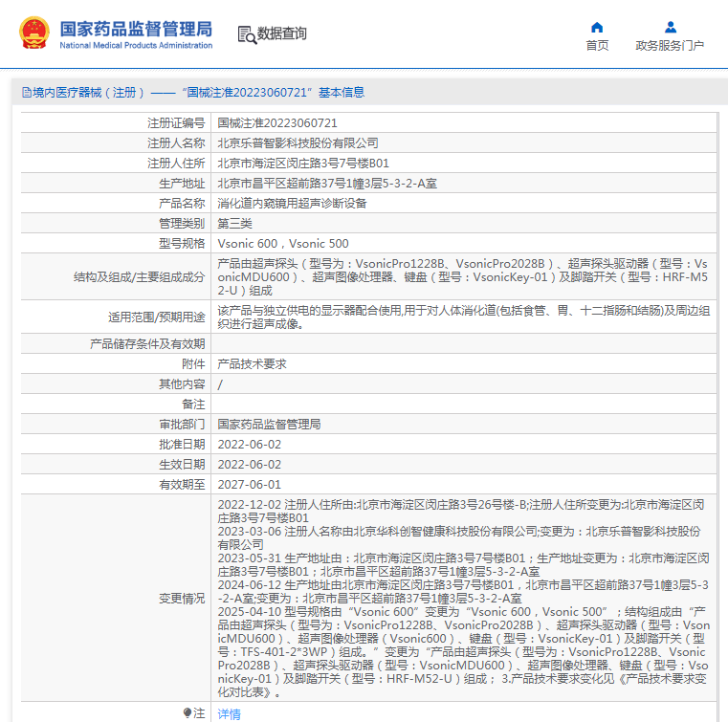Click the 其他内容 row label
The height and width of the screenshot is (722, 728).
[x=182, y=383]
